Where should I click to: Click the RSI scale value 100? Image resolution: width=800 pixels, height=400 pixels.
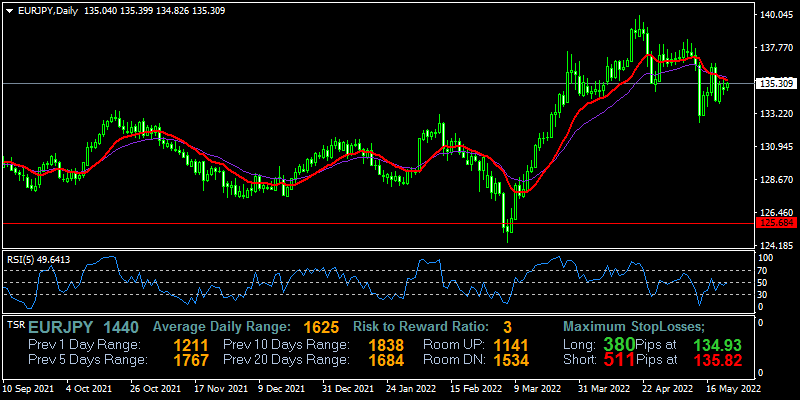click(767, 258)
